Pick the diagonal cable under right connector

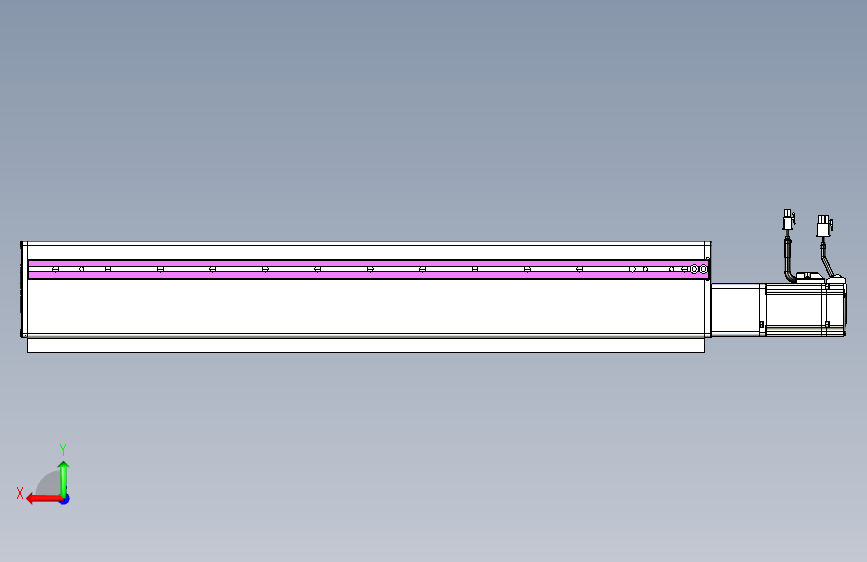(x=827, y=258)
